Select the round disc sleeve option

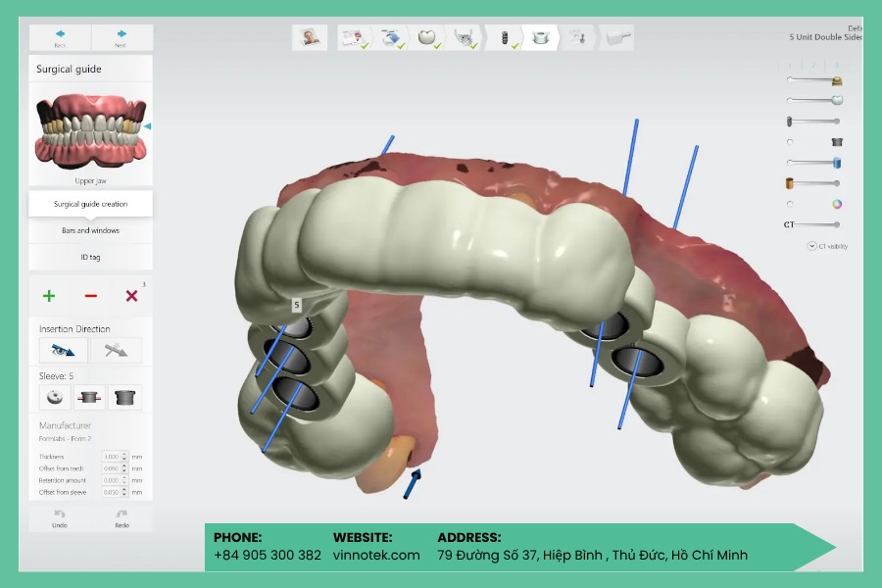[55, 397]
